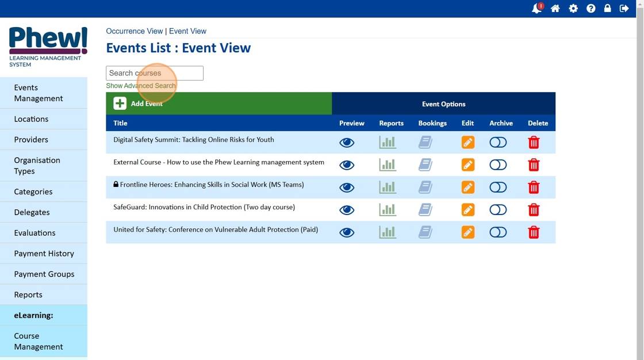Edit SafeGuard event with pencil icon
The height and width of the screenshot is (360, 644).
(x=468, y=209)
